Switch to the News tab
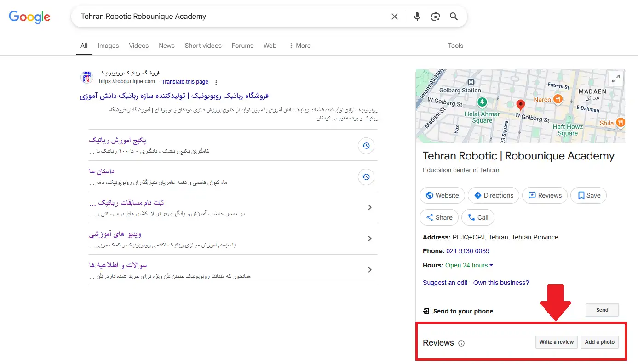 pyautogui.click(x=167, y=45)
